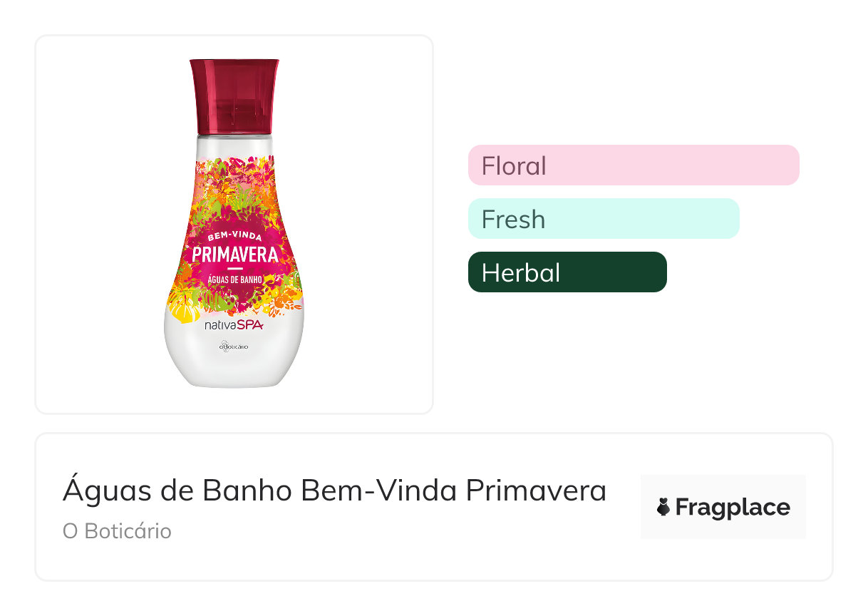Click the O Boticário brand name text
This screenshot has width=868, height=616.
click(x=117, y=531)
